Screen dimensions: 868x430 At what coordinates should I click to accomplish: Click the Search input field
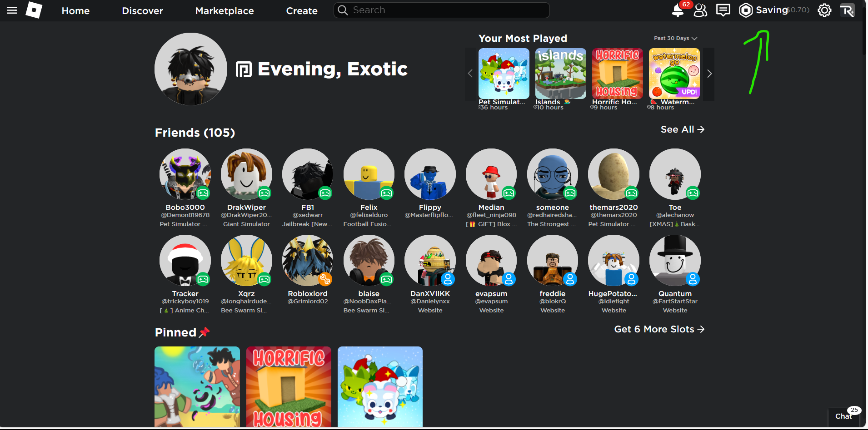tap(442, 10)
